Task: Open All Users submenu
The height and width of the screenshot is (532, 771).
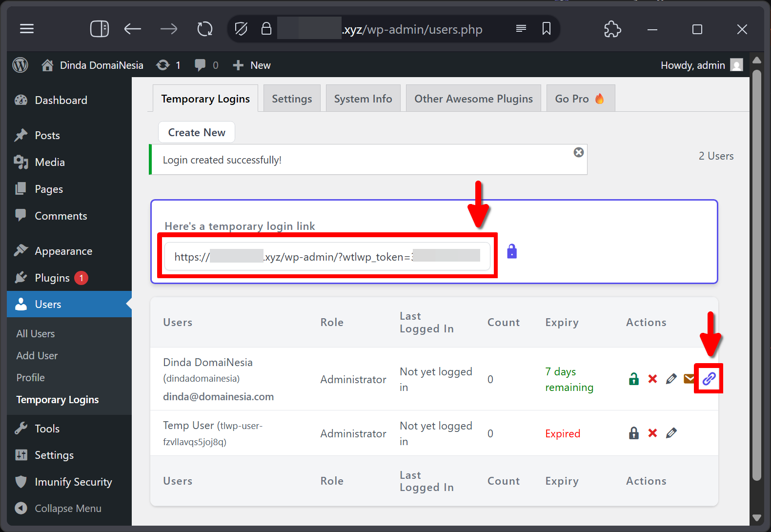Action: point(36,334)
